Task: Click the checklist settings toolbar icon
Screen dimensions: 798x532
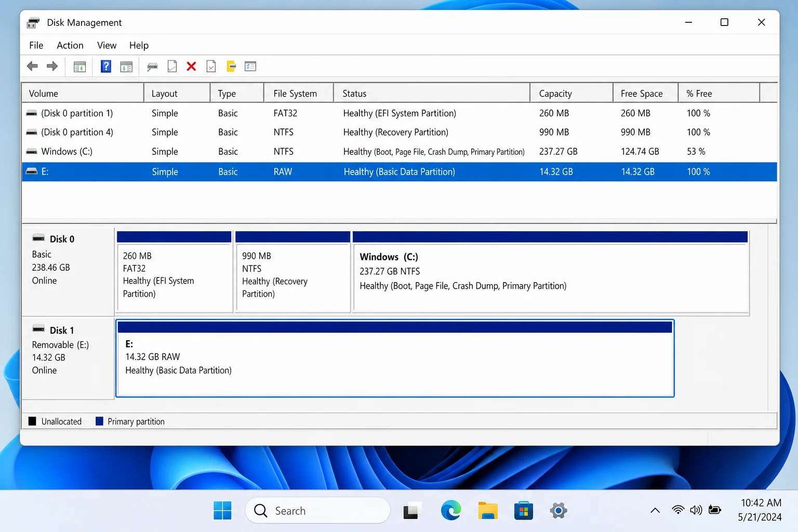Action: (x=250, y=66)
